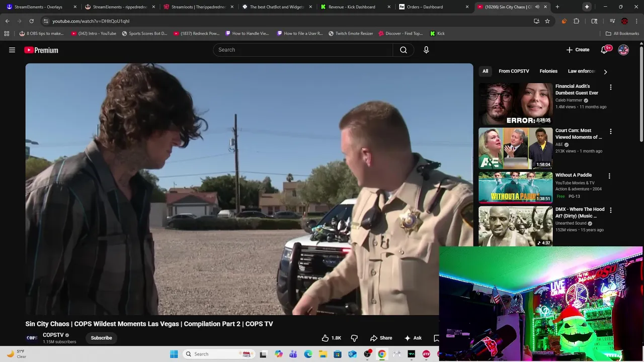Select the From COPSTV filter chip

[514, 71]
